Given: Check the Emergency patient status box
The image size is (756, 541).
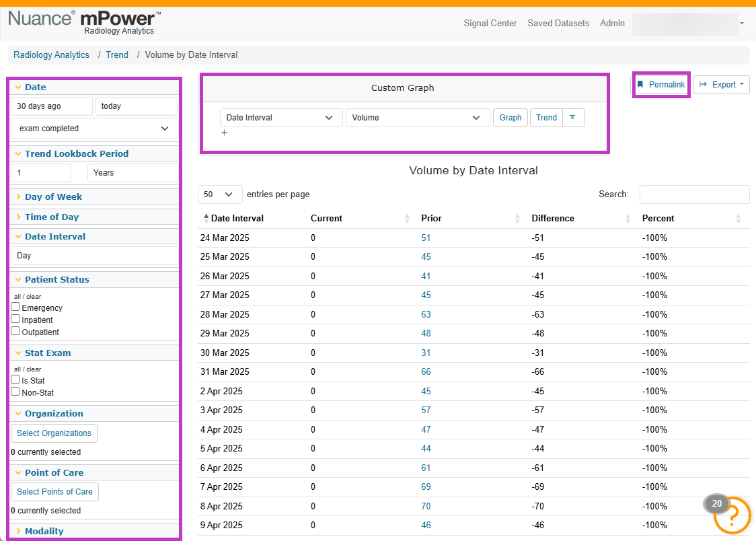Looking at the screenshot, I should 15,307.
